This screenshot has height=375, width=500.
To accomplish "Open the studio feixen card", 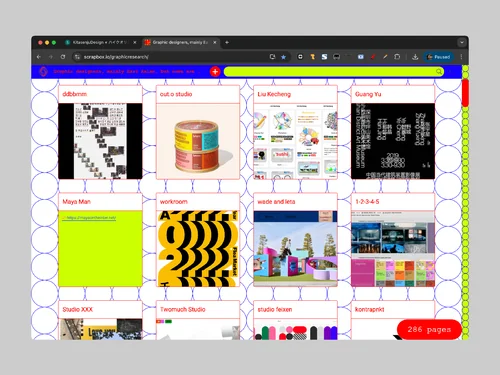I will tap(295, 320).
